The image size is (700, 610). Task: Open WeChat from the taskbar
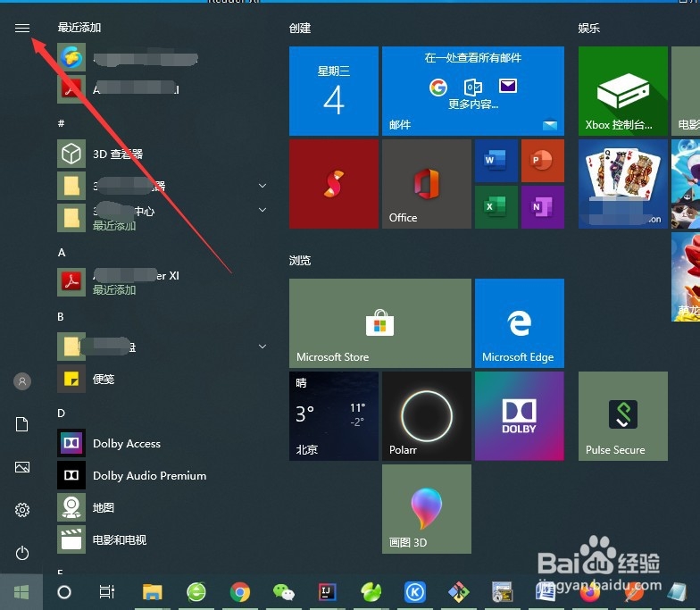click(x=284, y=592)
